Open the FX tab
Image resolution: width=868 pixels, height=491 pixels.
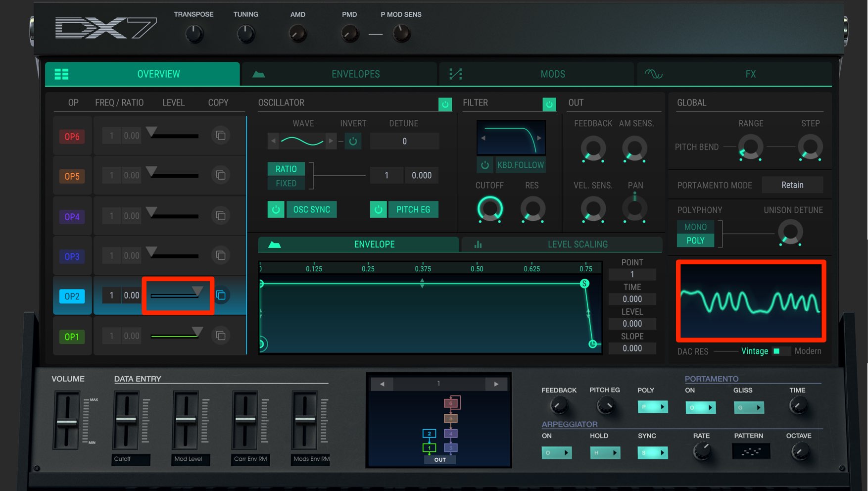pos(734,74)
